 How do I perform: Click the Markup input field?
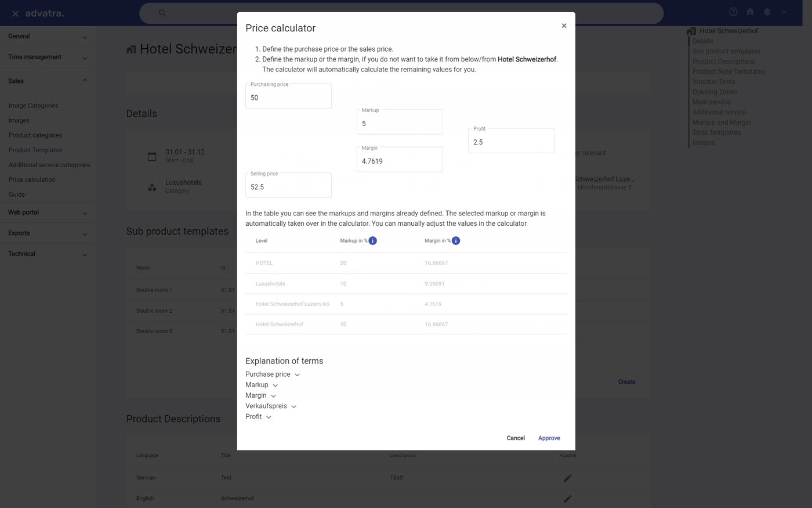point(400,122)
